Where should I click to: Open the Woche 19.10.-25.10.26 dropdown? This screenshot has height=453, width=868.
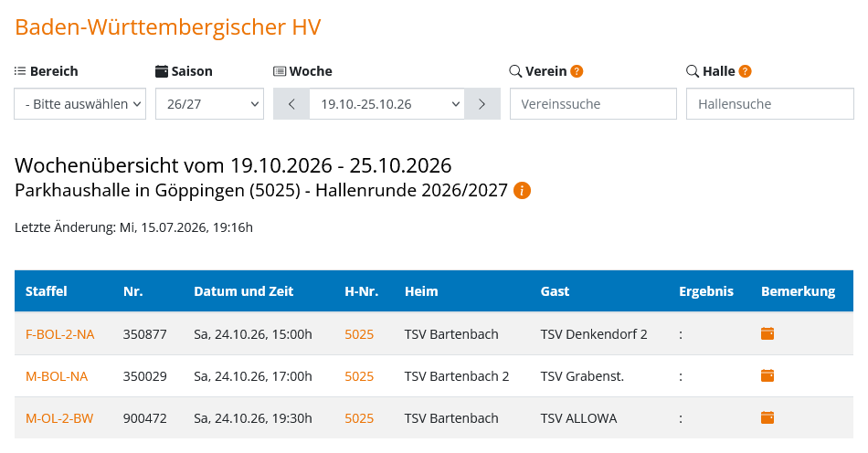click(x=387, y=104)
